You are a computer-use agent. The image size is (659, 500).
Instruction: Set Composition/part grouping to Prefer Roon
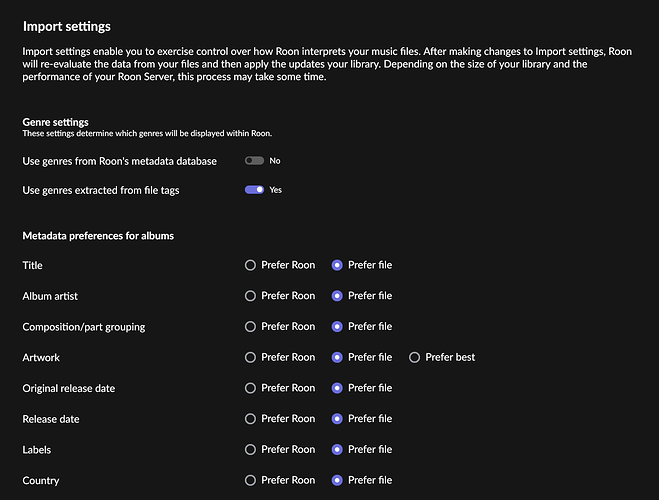pyautogui.click(x=250, y=326)
